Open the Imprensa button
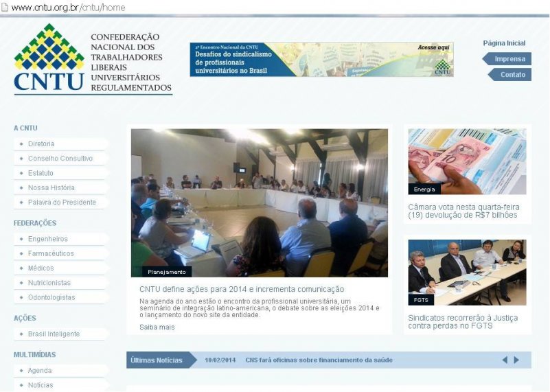The height and width of the screenshot is (392, 550). 509,59
